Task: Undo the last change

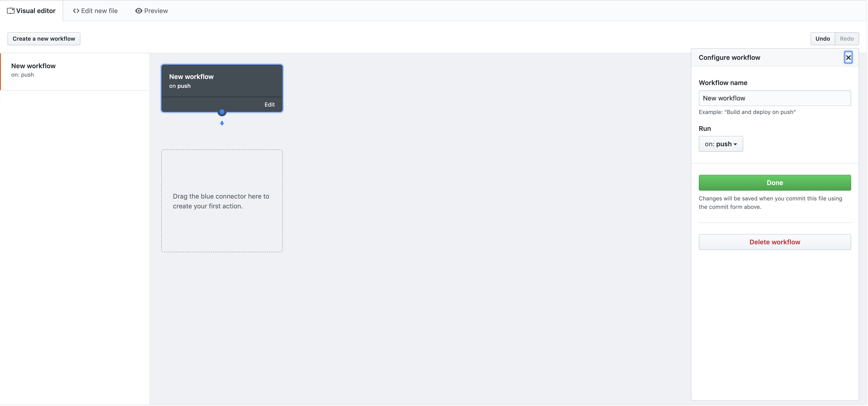Action: coord(822,39)
